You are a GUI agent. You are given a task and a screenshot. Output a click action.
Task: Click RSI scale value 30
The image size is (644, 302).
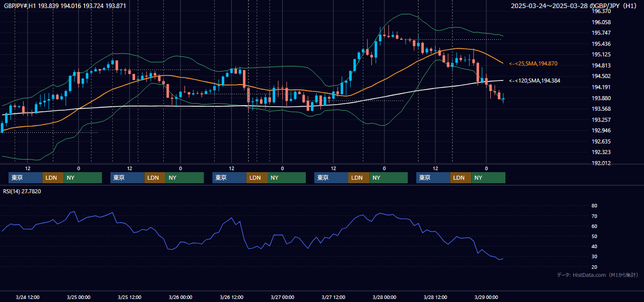click(x=594, y=256)
